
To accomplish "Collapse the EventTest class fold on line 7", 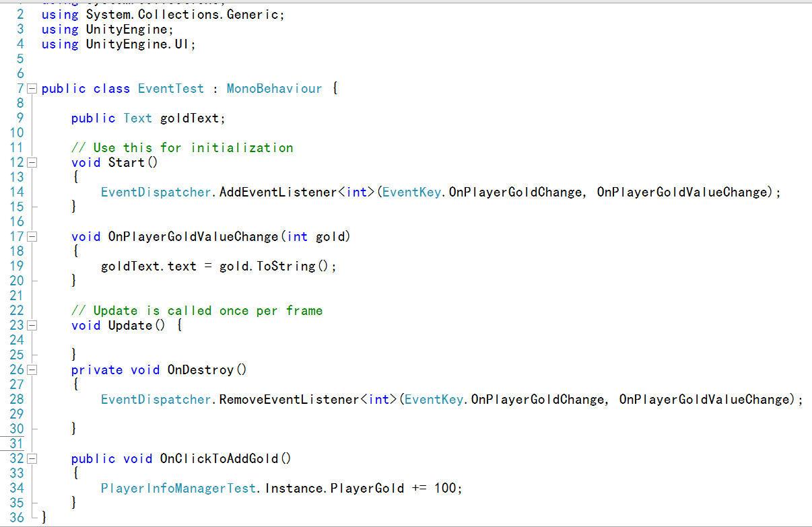I will tap(32, 89).
